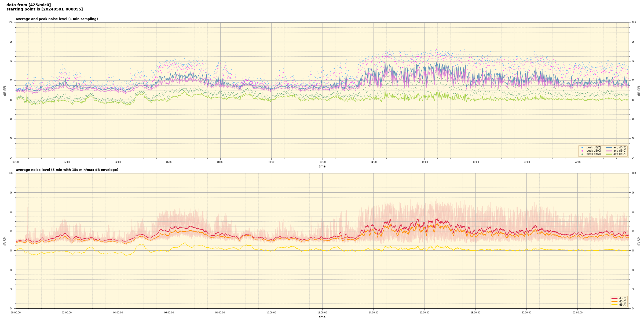Click the 16:00:00 tick label on the lower chart

coord(424,313)
